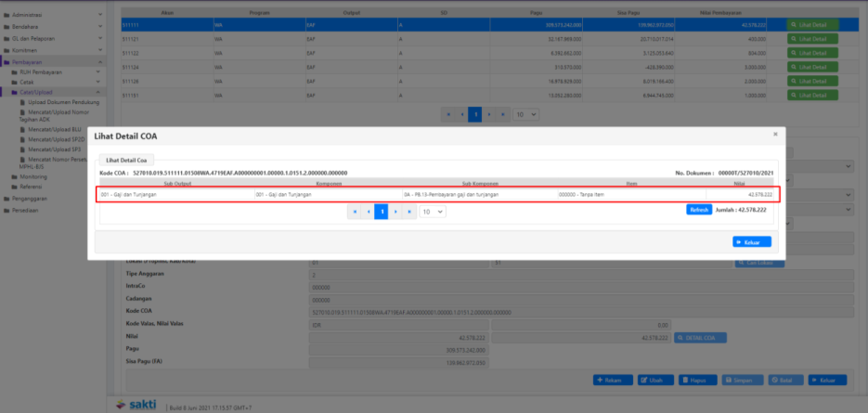Click previous-page arrow in dialog pagination
This screenshot has height=413, width=868.
tap(368, 212)
